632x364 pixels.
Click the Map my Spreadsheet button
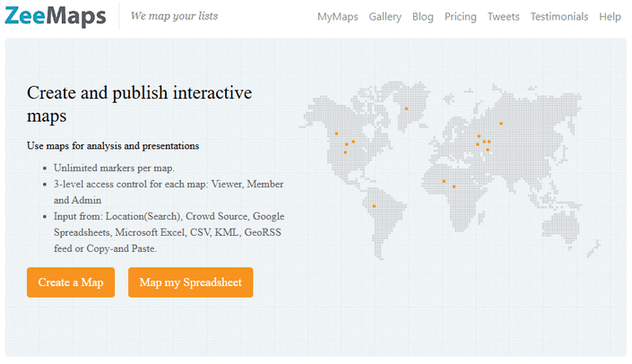tap(191, 282)
